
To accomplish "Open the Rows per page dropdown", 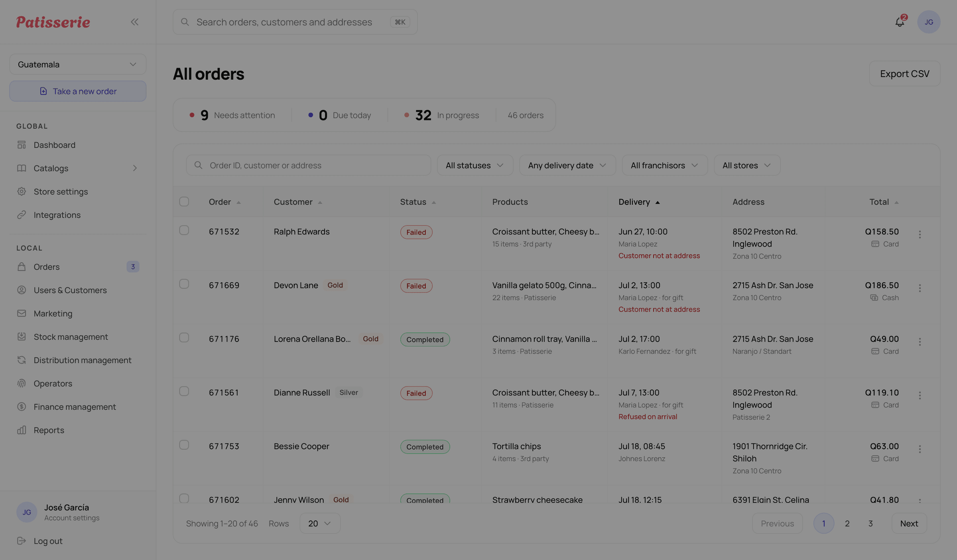I will (x=320, y=523).
